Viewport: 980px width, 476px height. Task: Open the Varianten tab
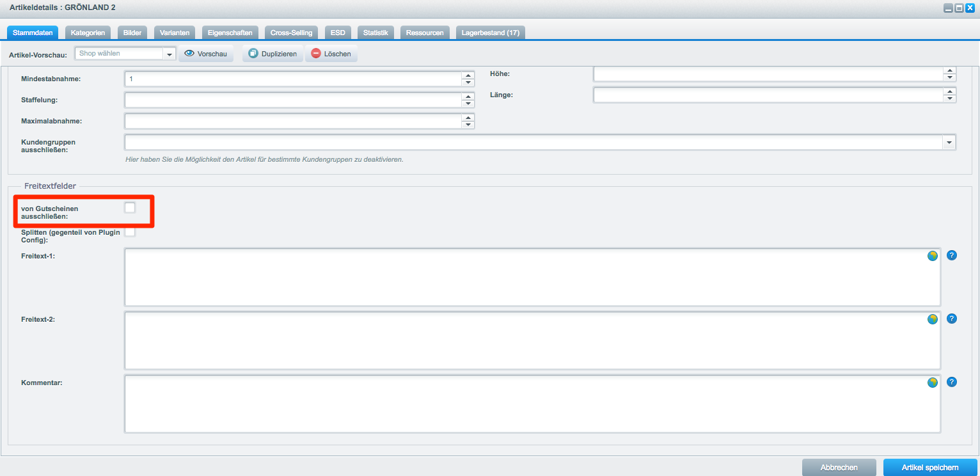(x=175, y=33)
